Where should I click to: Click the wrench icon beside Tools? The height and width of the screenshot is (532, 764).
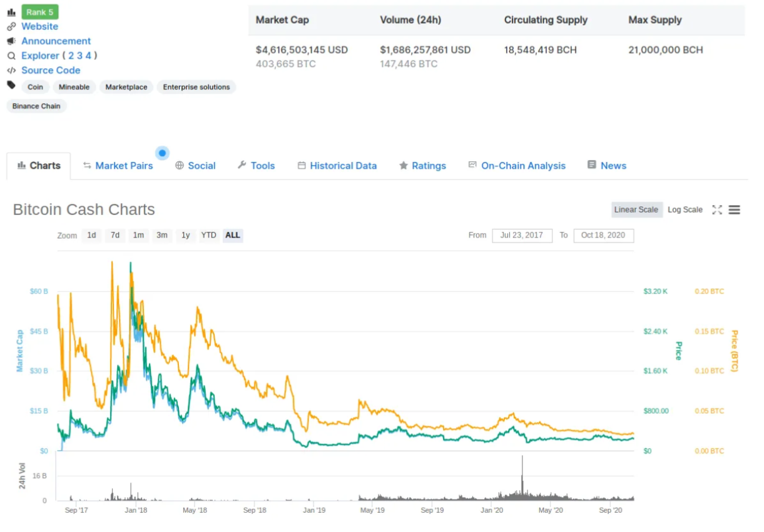[x=242, y=165]
